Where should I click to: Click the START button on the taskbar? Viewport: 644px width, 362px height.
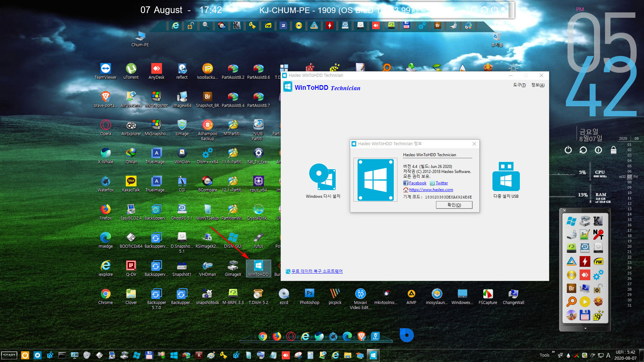point(9,355)
